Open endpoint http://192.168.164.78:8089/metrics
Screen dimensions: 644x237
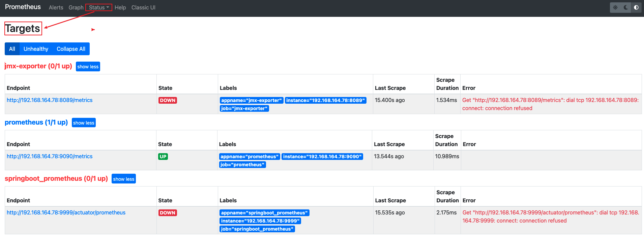click(x=50, y=100)
